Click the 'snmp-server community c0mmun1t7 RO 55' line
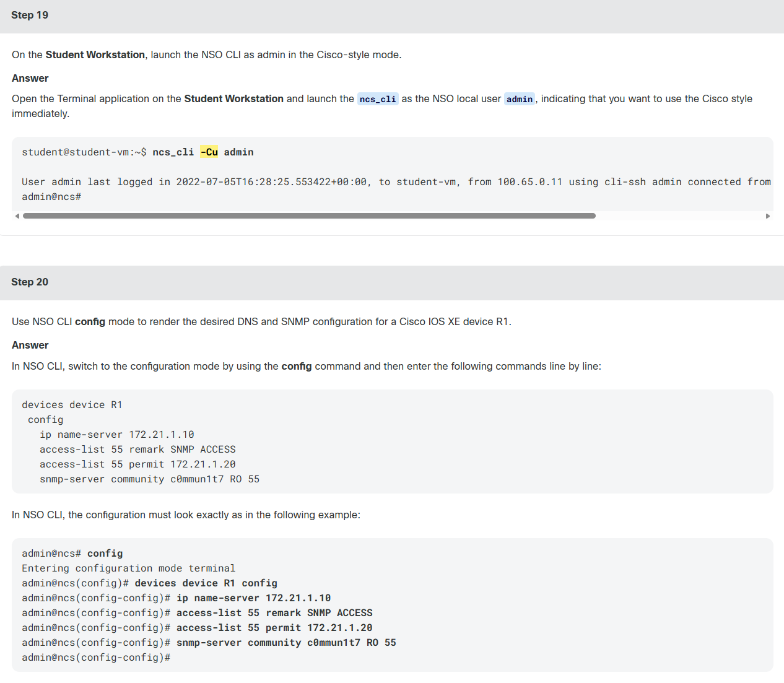Image resolution: width=784 pixels, height=683 pixels. click(x=149, y=479)
